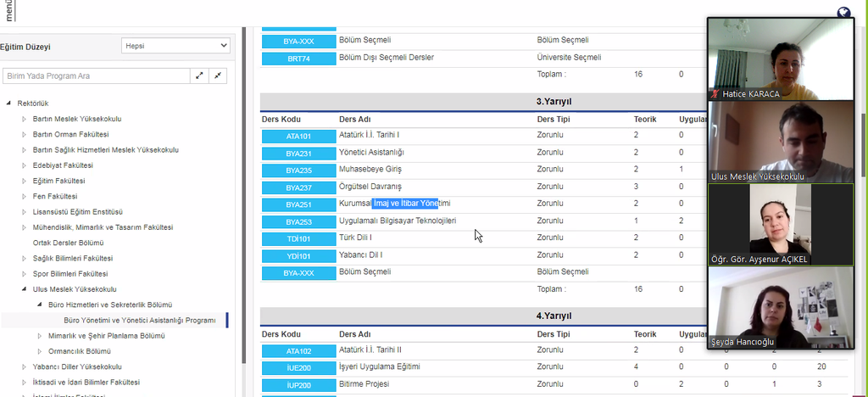Click the collapse-all arrows icon beside search
The image size is (868, 397).
pos(219,75)
